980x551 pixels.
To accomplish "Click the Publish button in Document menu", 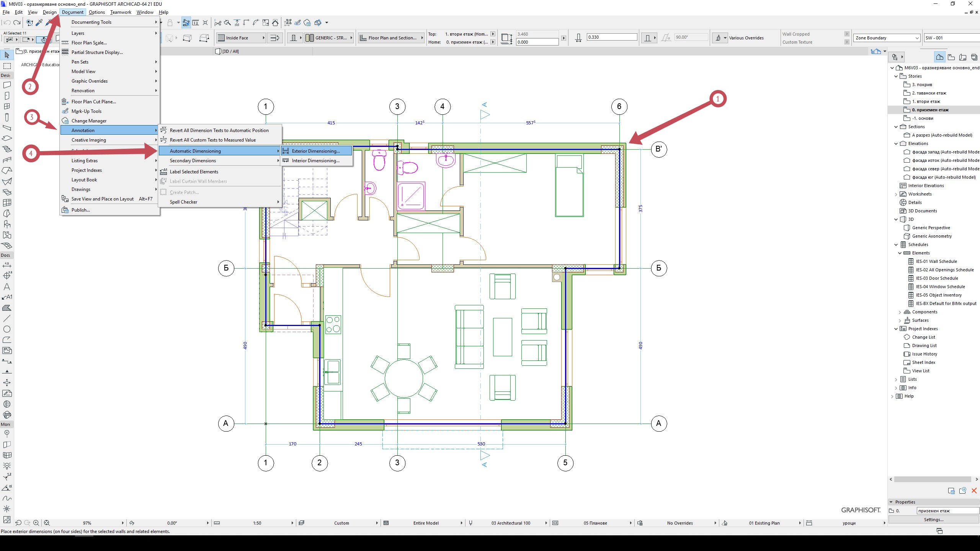I will point(80,209).
